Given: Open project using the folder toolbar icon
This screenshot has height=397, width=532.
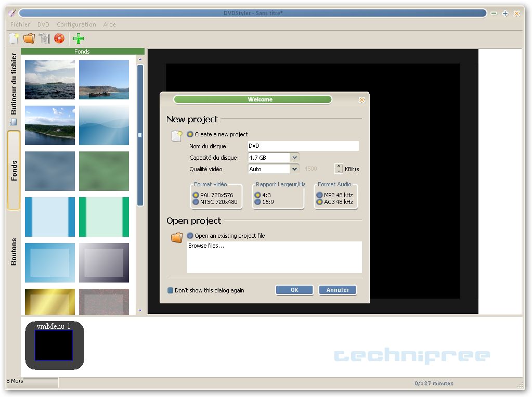Looking at the screenshot, I should [29, 38].
